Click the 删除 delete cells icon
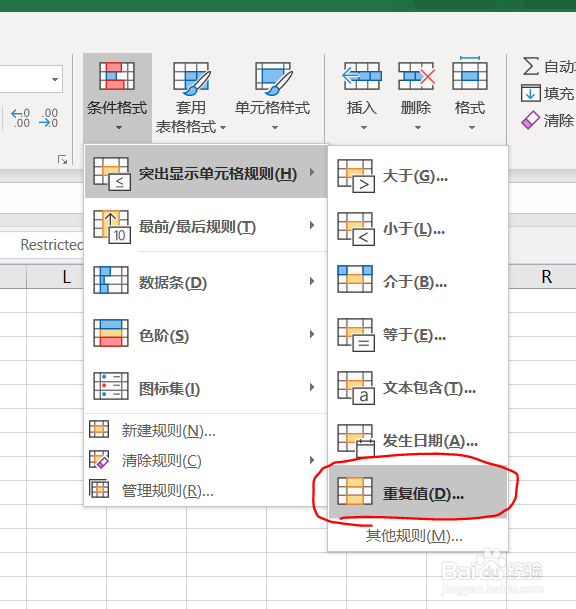The image size is (576, 609). click(416, 76)
